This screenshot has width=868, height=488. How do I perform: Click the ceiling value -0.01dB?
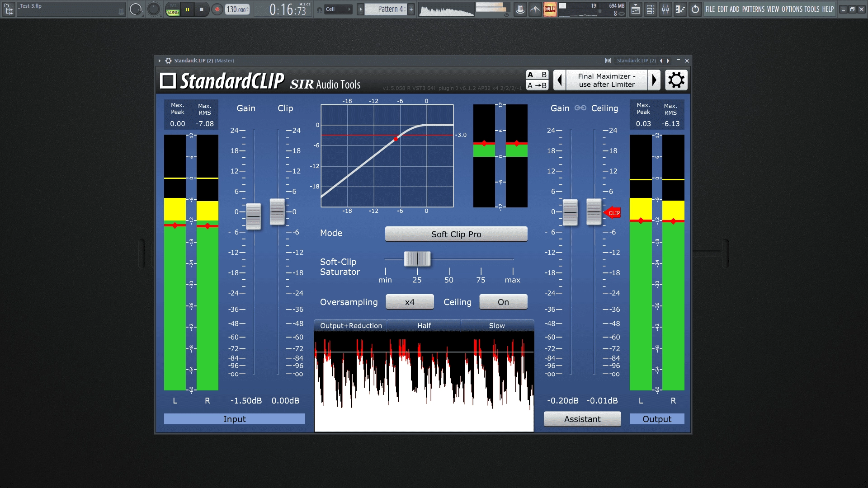click(602, 401)
